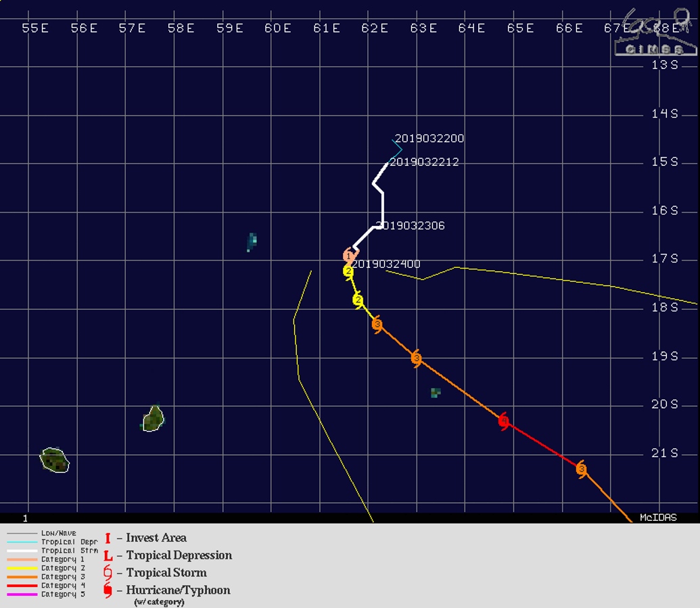This screenshot has height=608, width=700.
Task: Click the small Rodrigues island near 63E
Action: coord(436,392)
